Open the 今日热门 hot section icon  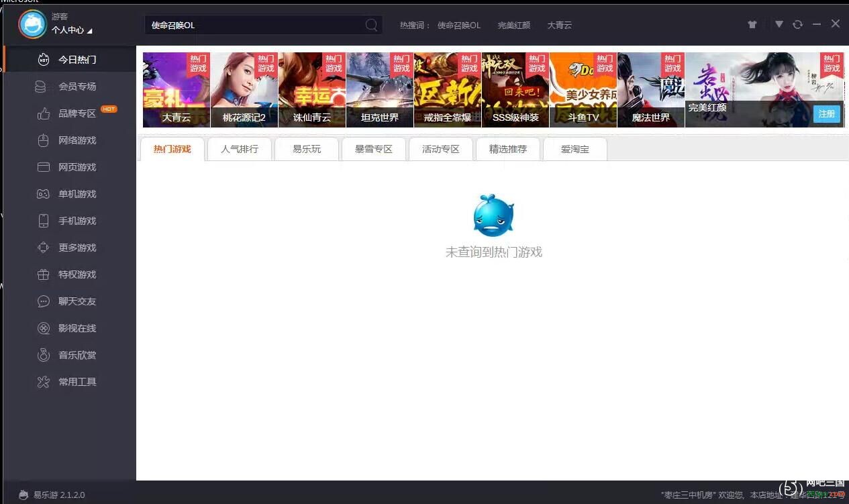pos(44,60)
